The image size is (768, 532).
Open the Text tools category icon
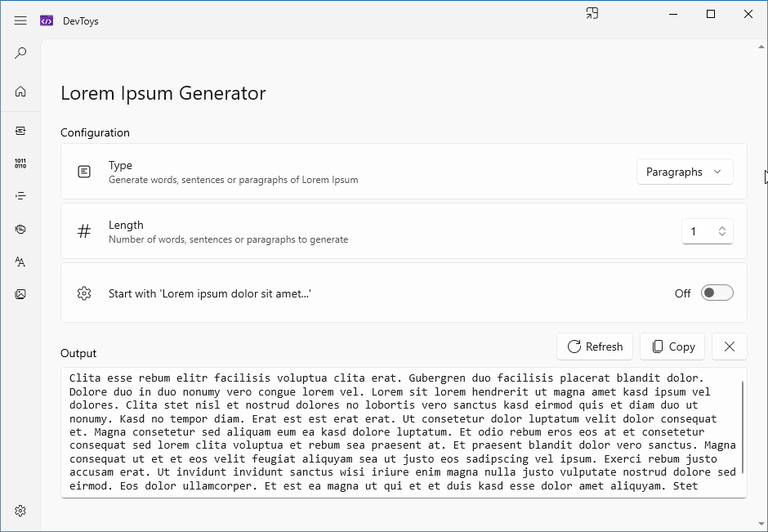[x=20, y=262]
